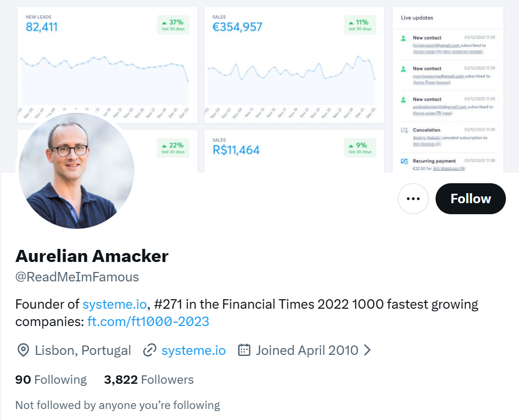519x420 pixels.
Task: Click the location pin icon
Action: tap(23, 350)
